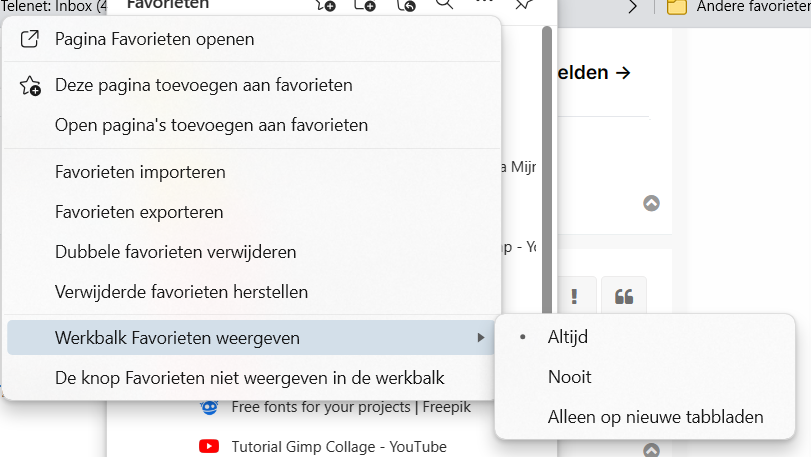Set the favorites bar to Altijd
Screen dimensions: 811x457
(x=644, y=337)
